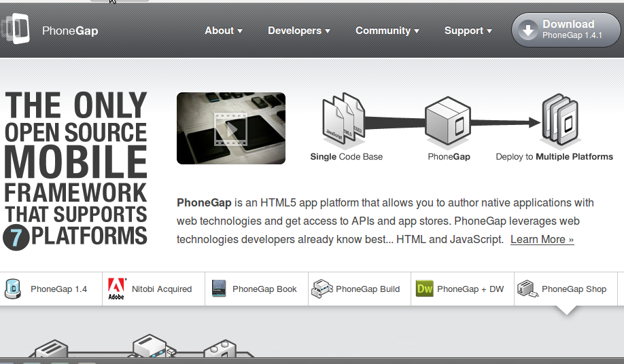Click the PhoneGap 1.4 robot icon
624x364 pixels.
click(x=13, y=289)
